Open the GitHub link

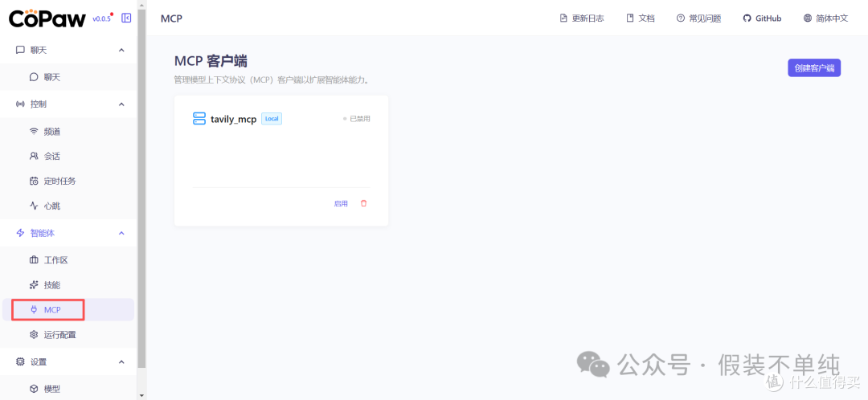pyautogui.click(x=762, y=18)
